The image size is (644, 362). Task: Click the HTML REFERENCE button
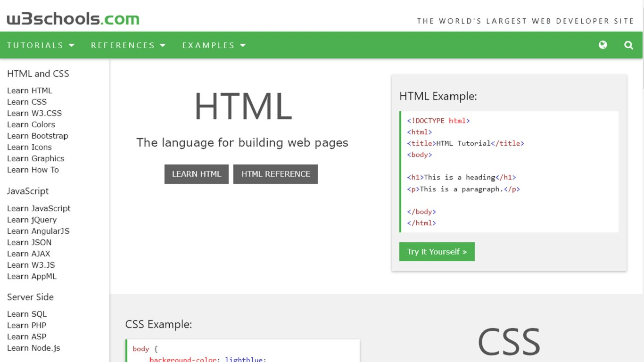275,174
